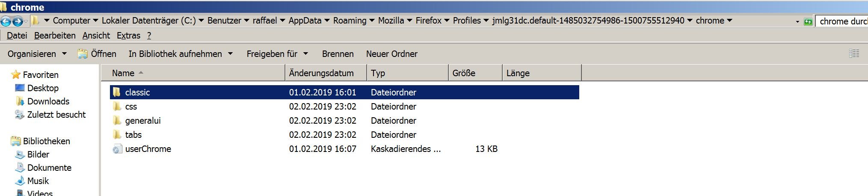Click the Back navigation arrow
This screenshot has width=868, height=196.
6,21
